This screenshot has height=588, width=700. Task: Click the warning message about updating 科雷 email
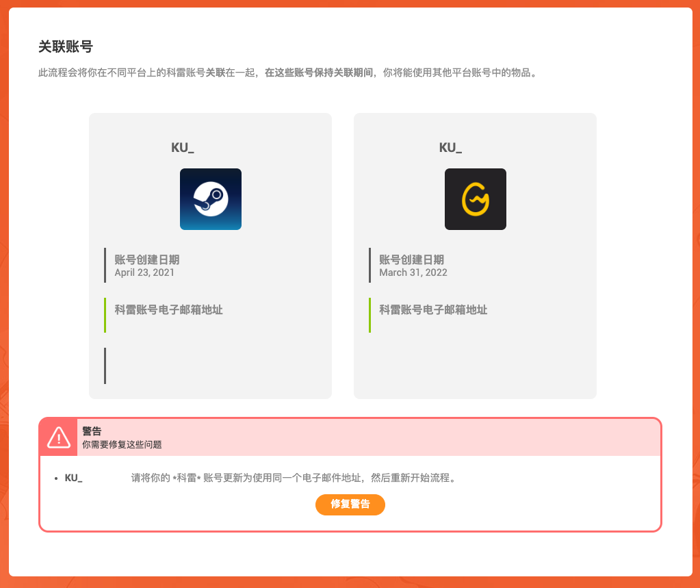tap(295, 478)
